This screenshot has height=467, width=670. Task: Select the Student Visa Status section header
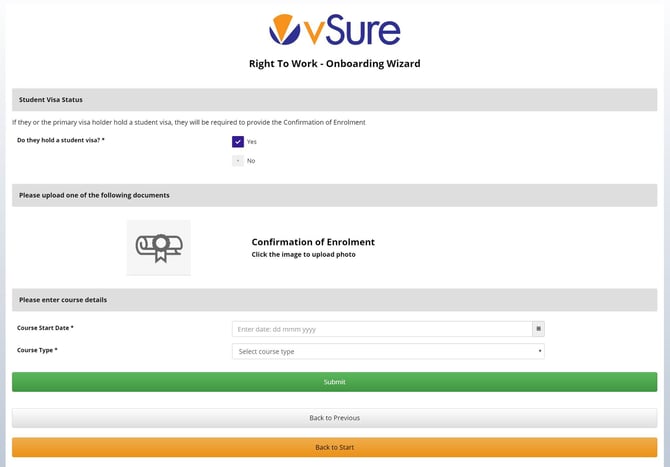[x=51, y=100]
